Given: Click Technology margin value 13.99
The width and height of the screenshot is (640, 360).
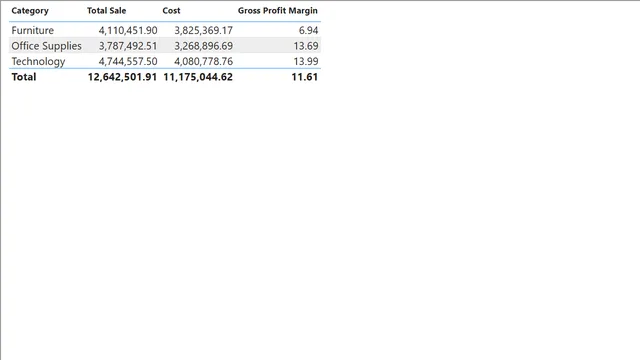Looking at the screenshot, I should tap(306, 61).
